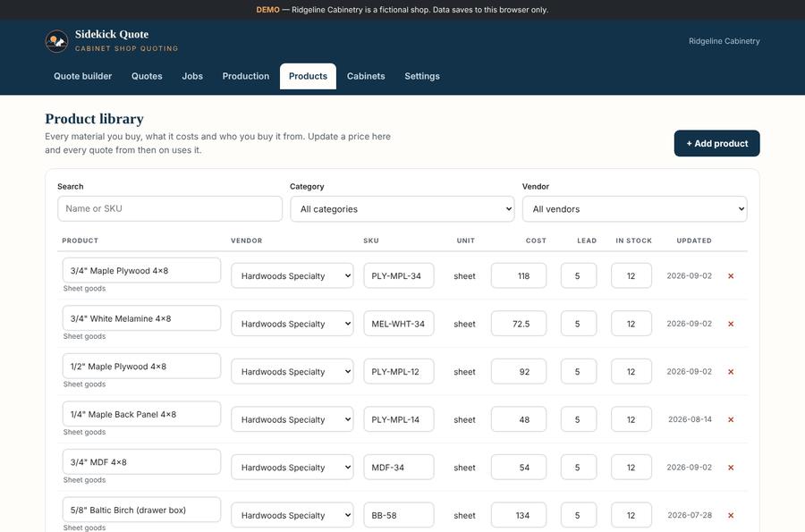This screenshot has width=805, height=532.
Task: Edit the cost field showing 72.5
Action: (x=519, y=324)
